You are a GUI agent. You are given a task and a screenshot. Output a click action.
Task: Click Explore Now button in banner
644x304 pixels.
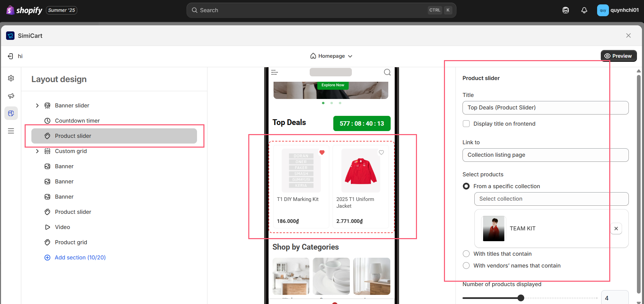333,85
